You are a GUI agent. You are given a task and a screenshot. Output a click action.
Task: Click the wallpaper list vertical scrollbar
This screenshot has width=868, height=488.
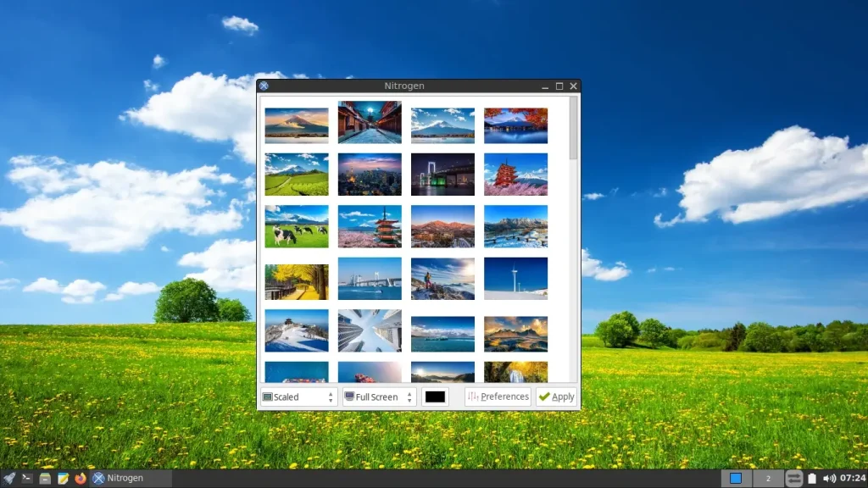tap(573, 238)
